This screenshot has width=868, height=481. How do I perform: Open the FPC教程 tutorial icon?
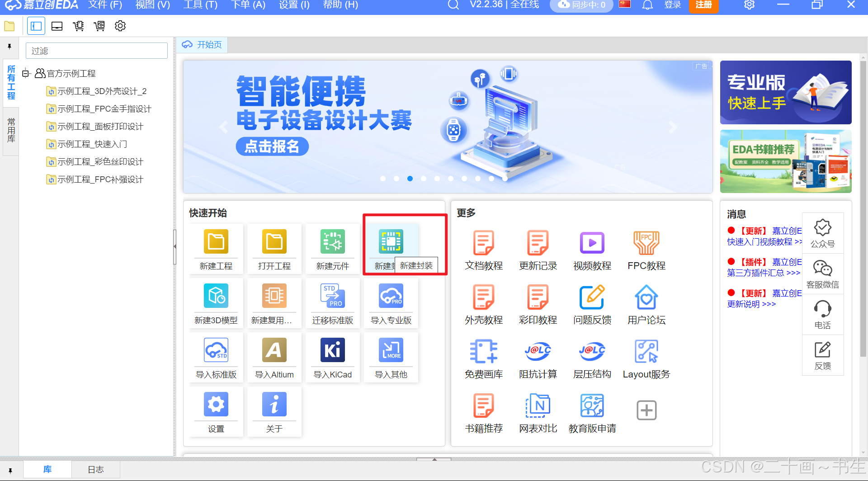(x=646, y=243)
